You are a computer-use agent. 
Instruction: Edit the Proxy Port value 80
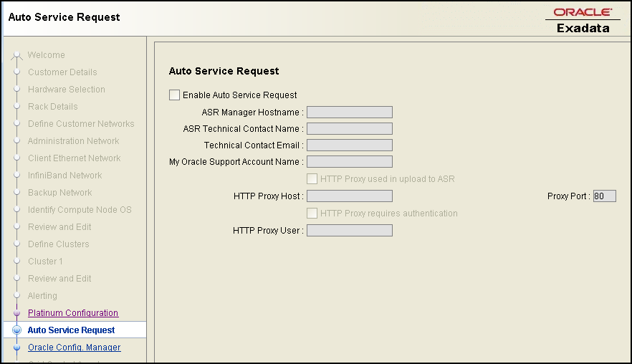tap(605, 196)
